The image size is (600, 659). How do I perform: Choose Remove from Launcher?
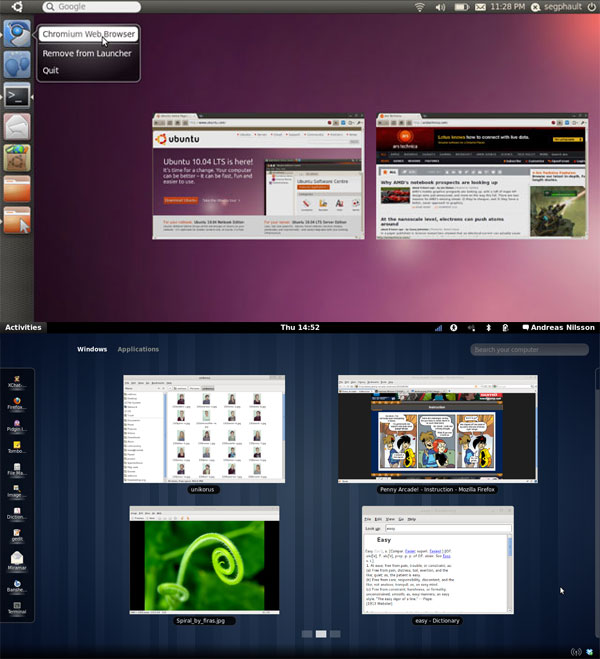(87, 53)
